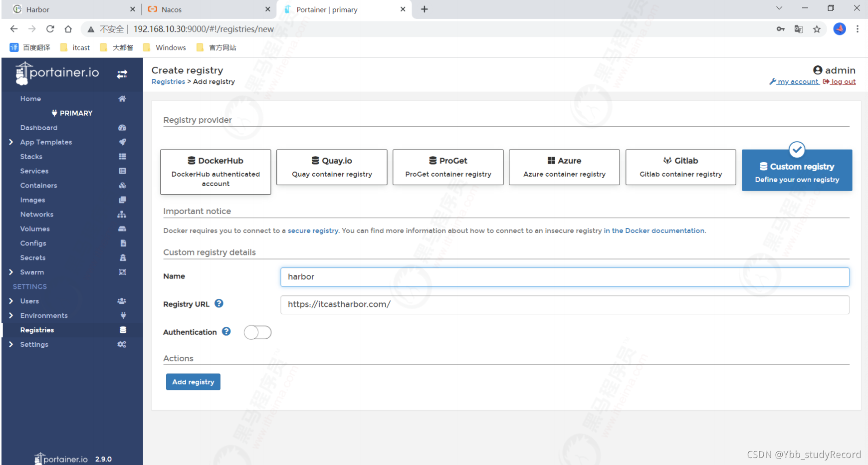868x465 pixels.
Task: Expand the Users chevron
Action: tap(11, 301)
